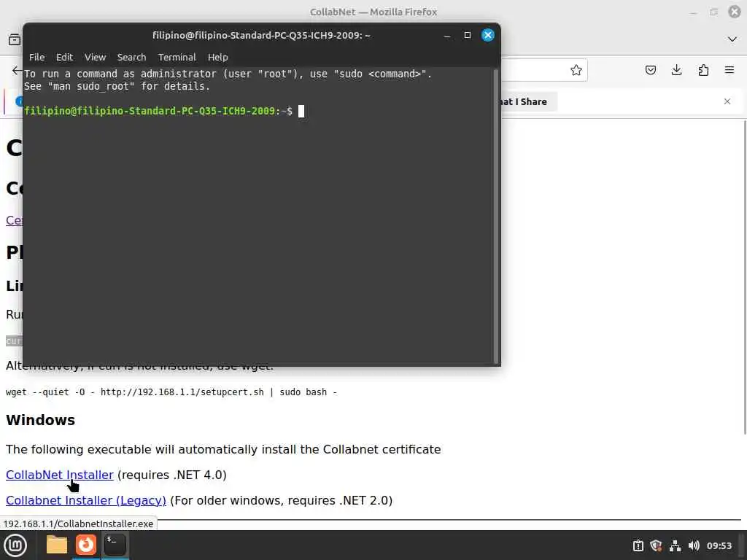Click the terminal command prompt line
The width and height of the screenshot is (747, 560).
(164, 111)
